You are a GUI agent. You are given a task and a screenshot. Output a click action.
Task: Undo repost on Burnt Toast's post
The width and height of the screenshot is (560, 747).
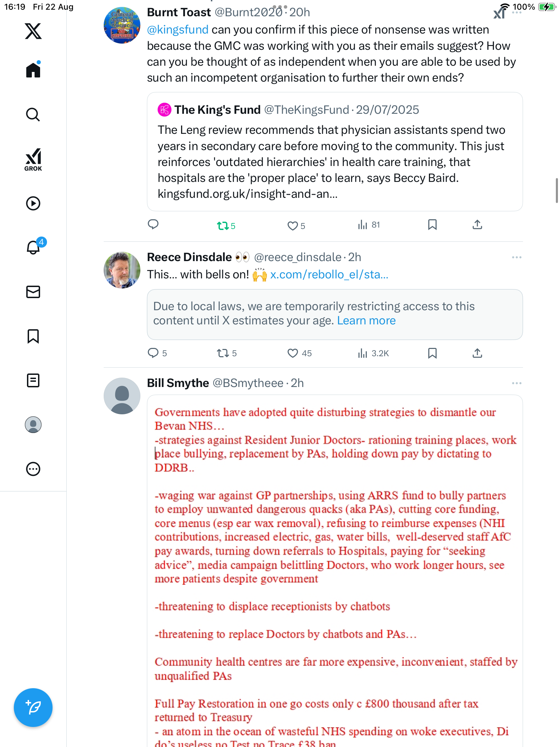point(223,226)
